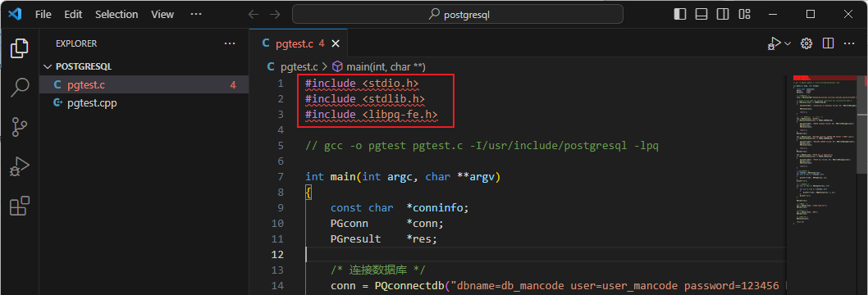This screenshot has width=868, height=295.
Task: Select the pgtest.c editor tab
Action: [299, 43]
